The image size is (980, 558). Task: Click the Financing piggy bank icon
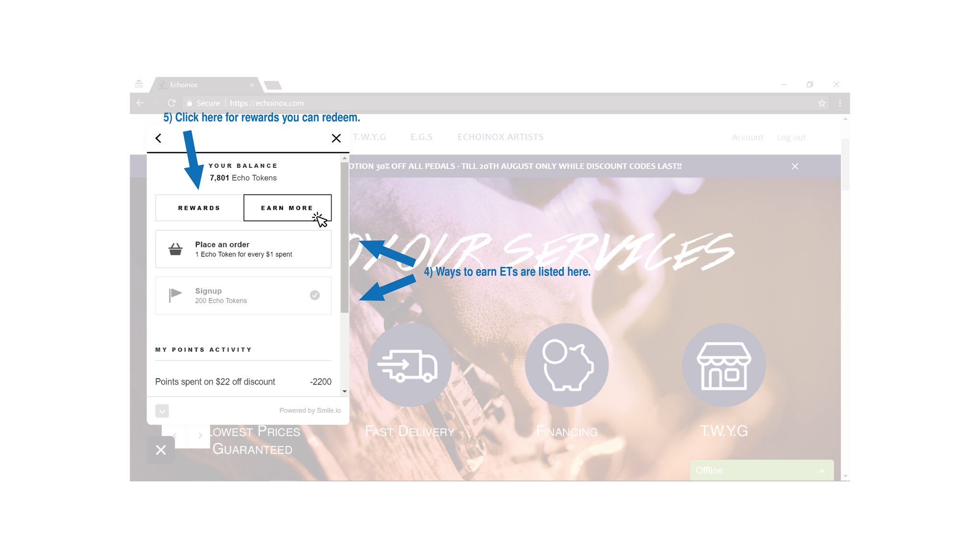coord(567,366)
